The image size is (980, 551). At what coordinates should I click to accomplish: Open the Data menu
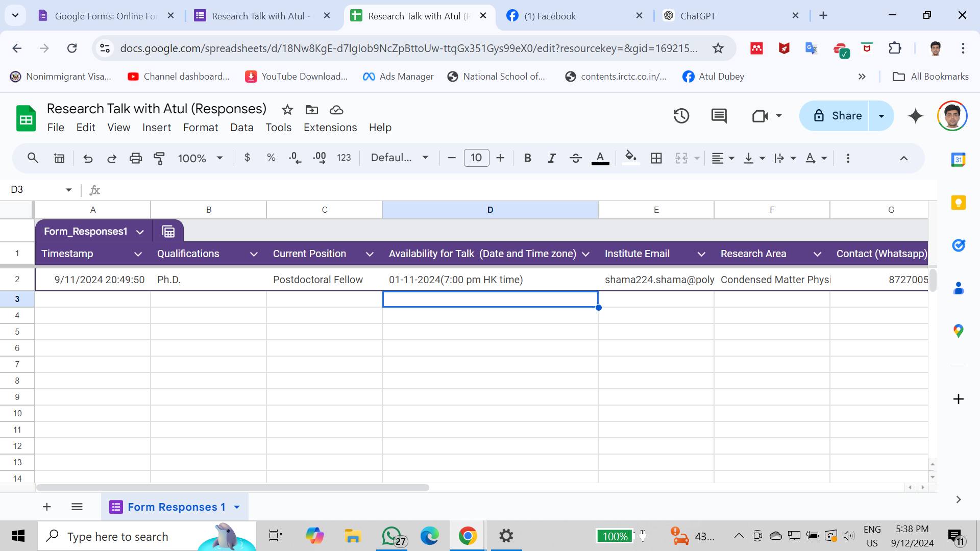tap(241, 128)
